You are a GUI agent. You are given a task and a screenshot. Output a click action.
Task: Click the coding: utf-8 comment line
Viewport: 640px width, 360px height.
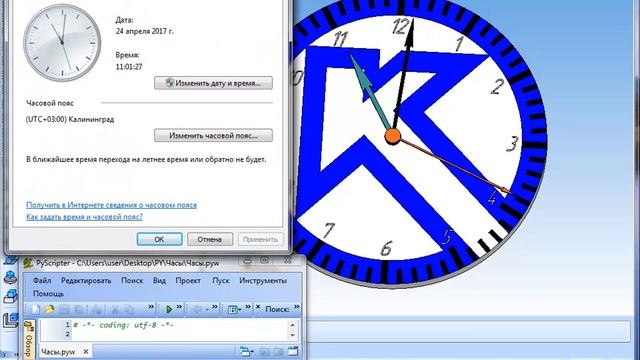(123, 325)
